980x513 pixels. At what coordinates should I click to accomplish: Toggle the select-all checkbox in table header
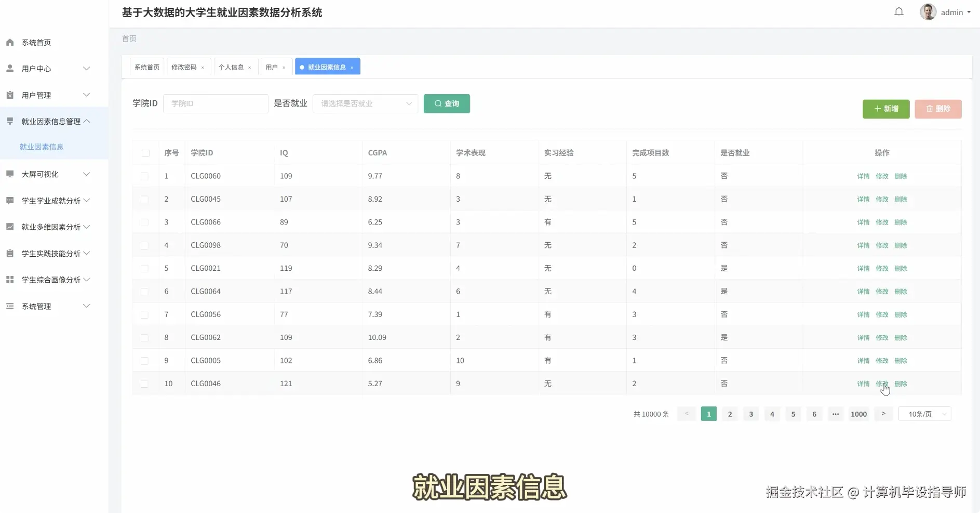[145, 153]
